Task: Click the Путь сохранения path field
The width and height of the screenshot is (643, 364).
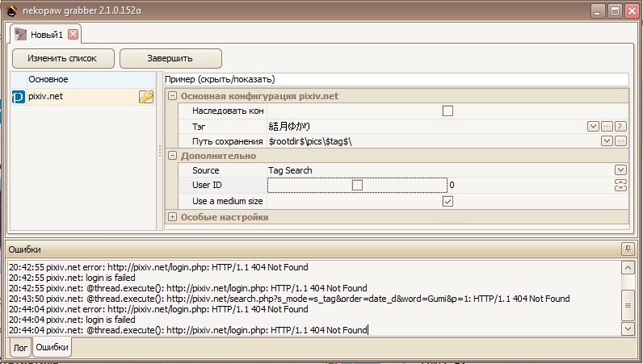Action: tap(434, 141)
